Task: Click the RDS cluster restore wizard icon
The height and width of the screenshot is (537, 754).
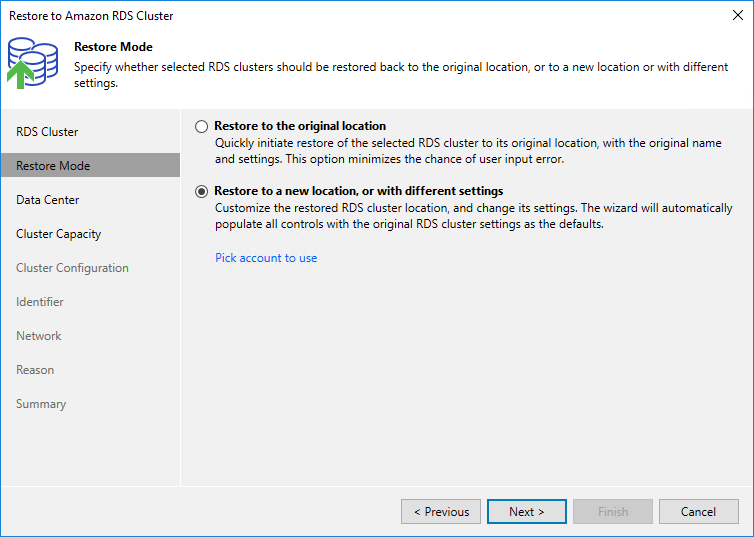Action: 32,63
